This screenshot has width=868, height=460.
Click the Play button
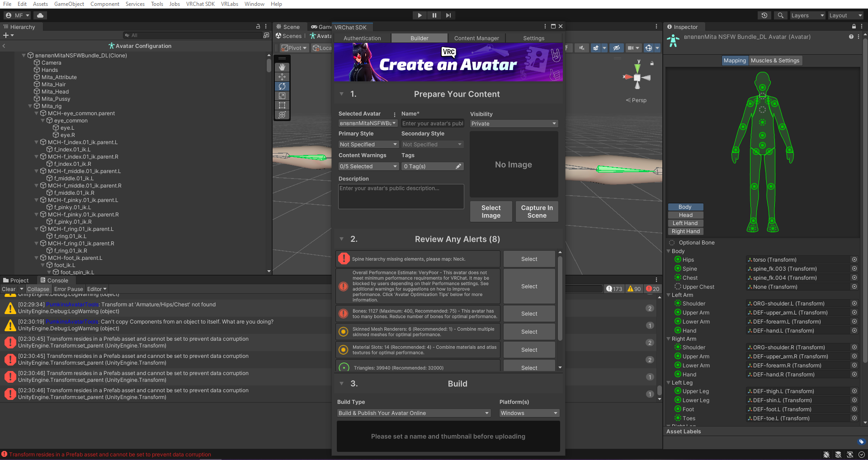[x=420, y=15]
